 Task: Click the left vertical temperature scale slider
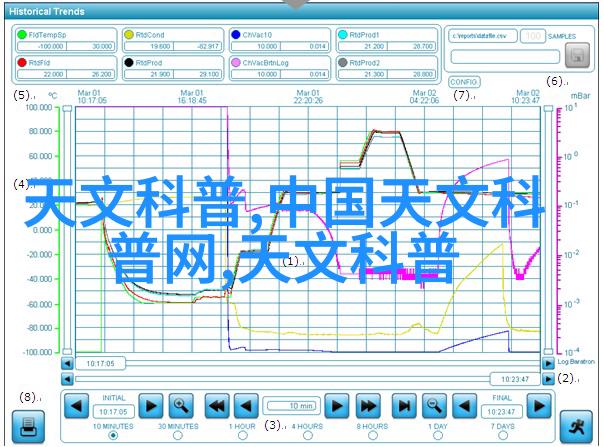pyautogui.click(x=67, y=230)
